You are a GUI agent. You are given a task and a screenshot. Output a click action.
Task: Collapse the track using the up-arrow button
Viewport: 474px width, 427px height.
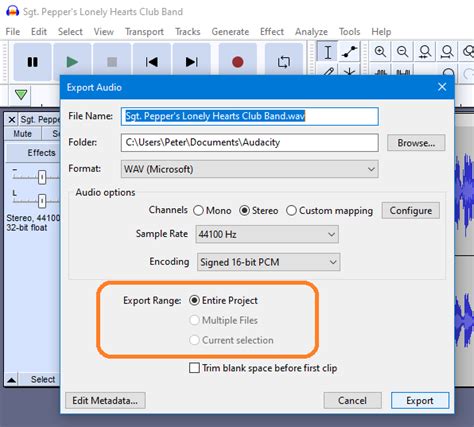click(11, 380)
